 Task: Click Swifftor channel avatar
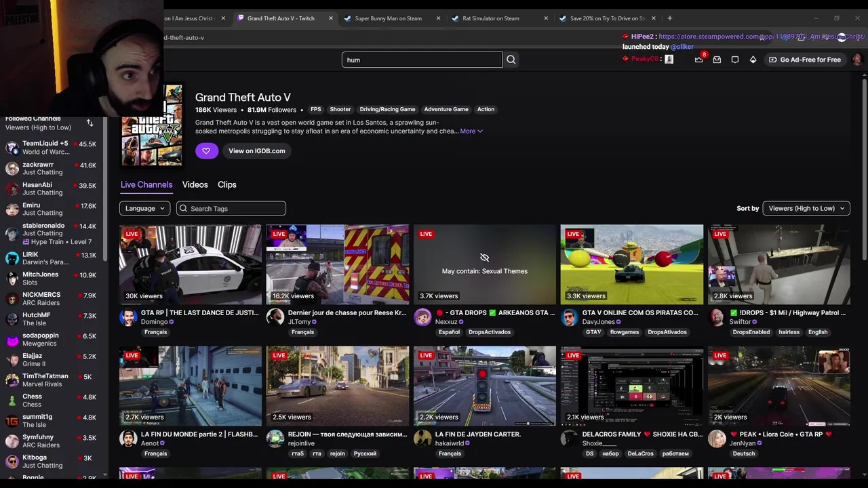(x=717, y=317)
